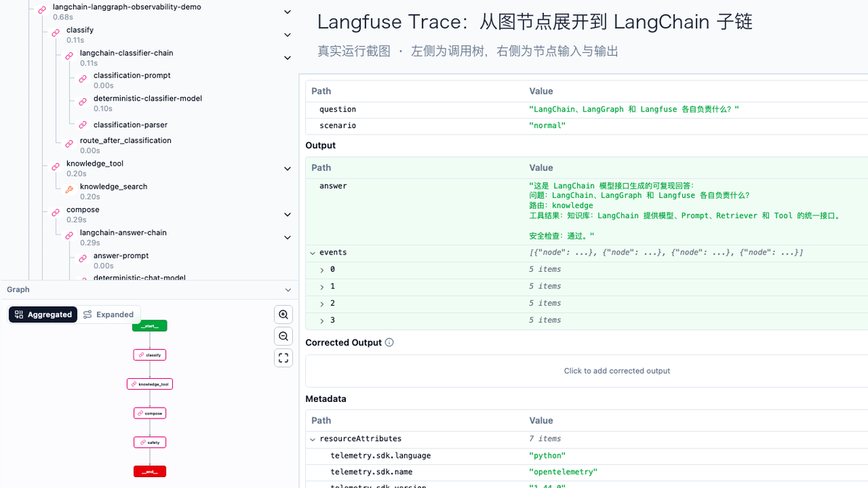Viewport: 868px width, 488px height.
Task: Select the knowledge_tool graph node
Action: [150, 384]
